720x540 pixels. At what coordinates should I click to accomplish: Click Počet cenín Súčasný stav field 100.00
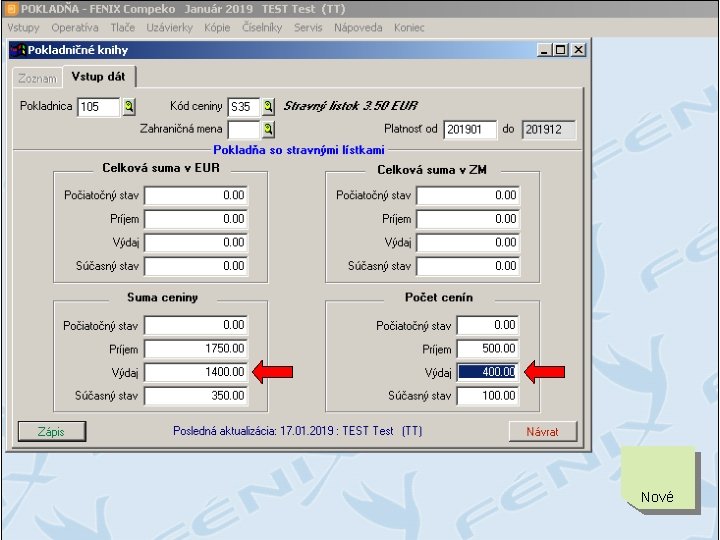pos(488,396)
